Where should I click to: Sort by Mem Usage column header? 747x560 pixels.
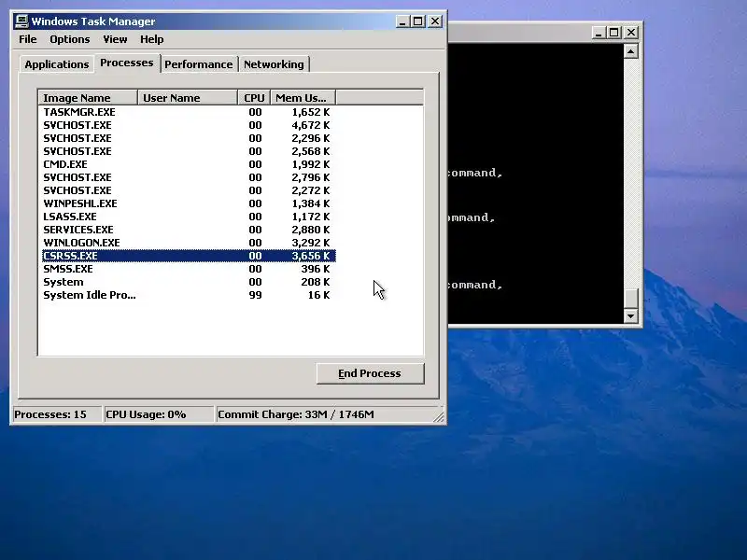point(303,98)
